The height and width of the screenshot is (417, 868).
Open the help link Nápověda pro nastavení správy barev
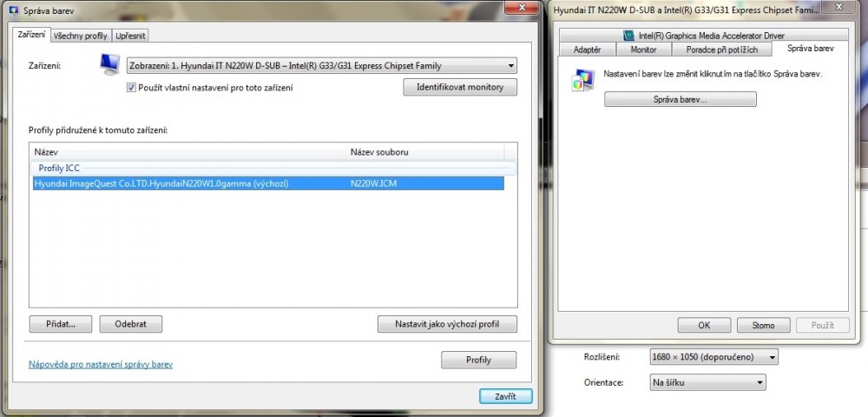(x=101, y=365)
